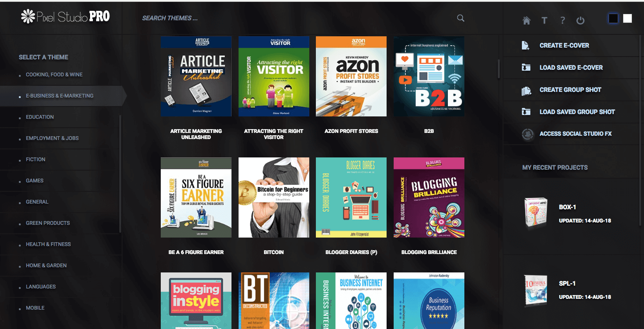
Task: Open the Home icon in top bar
Action: (x=527, y=20)
